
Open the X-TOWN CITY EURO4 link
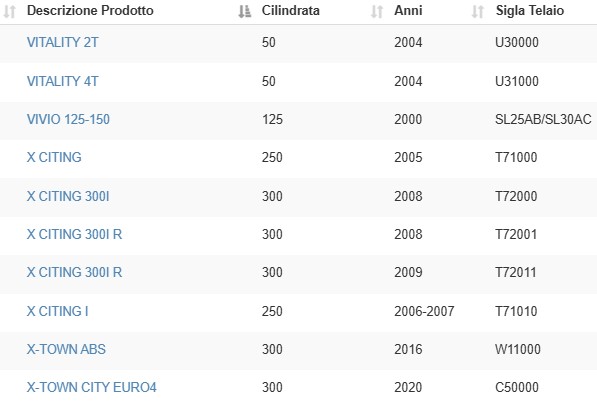coord(92,387)
